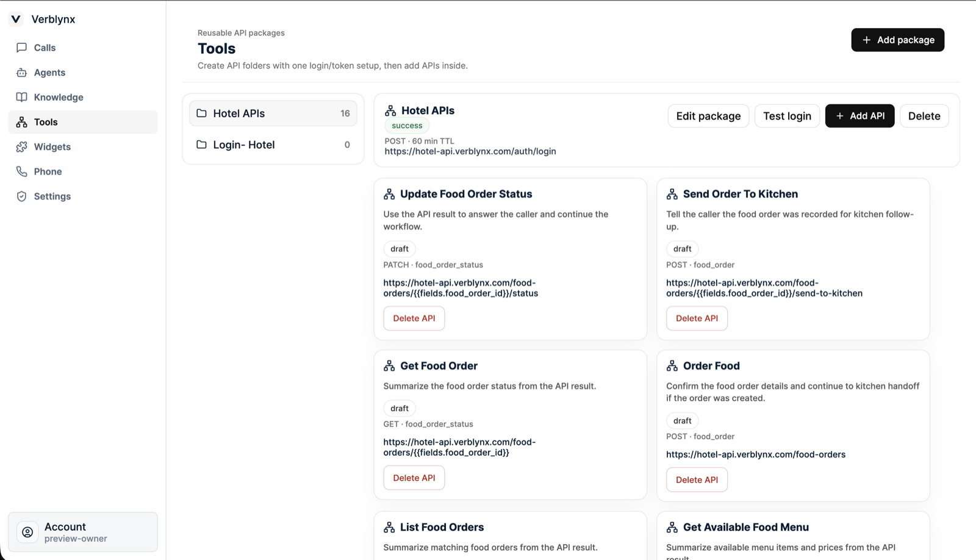Click the Account avatar icon
This screenshot has height=560, width=976.
click(27, 532)
